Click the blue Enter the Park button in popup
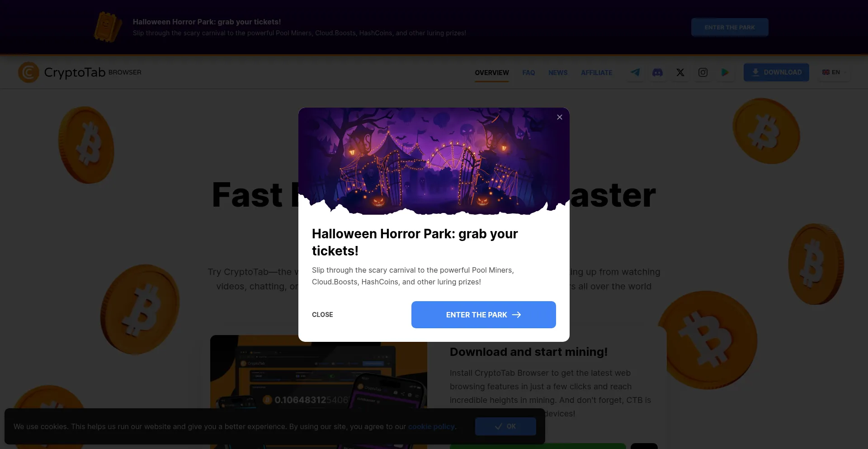The width and height of the screenshot is (868, 449). tap(483, 315)
